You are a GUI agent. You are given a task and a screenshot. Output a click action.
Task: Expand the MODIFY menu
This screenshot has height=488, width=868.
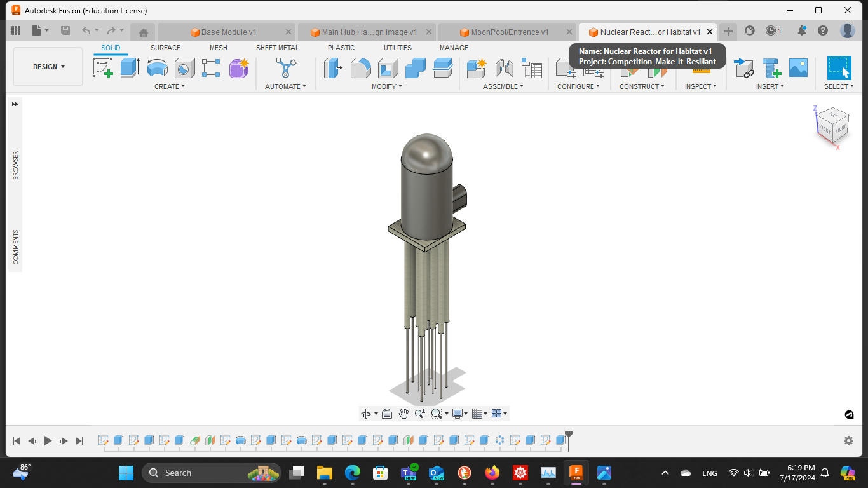click(x=387, y=86)
